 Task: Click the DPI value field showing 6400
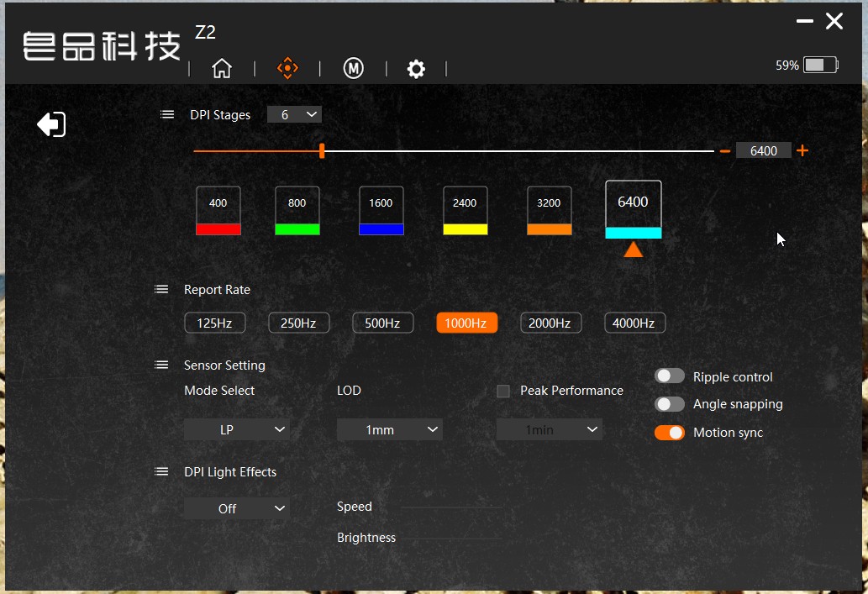click(x=763, y=150)
